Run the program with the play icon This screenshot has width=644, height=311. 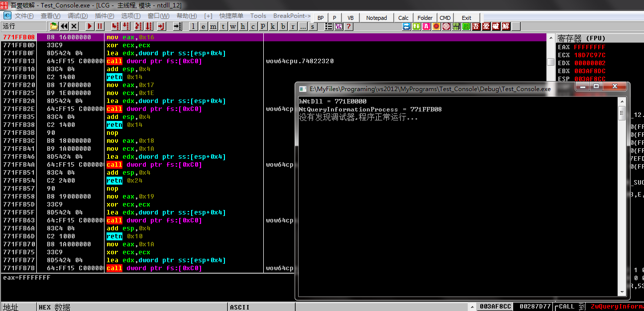point(90,26)
